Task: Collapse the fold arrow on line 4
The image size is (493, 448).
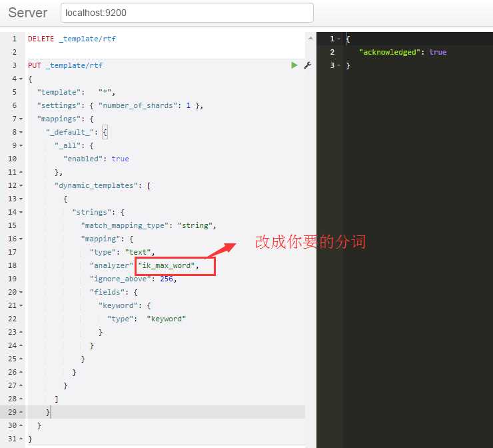Action: point(21,79)
